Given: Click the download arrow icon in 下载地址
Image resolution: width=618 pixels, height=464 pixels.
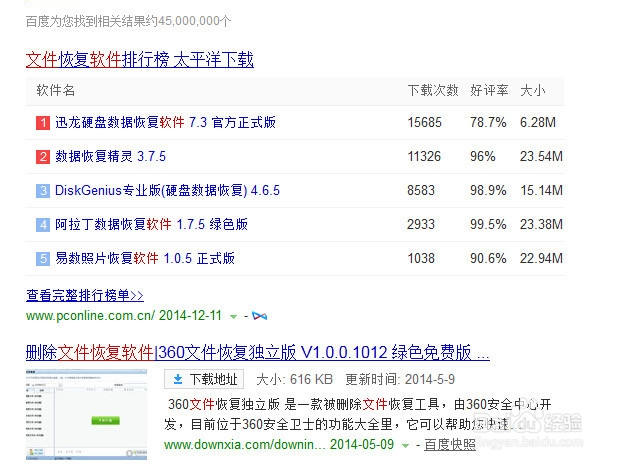Looking at the screenshot, I should 178,379.
